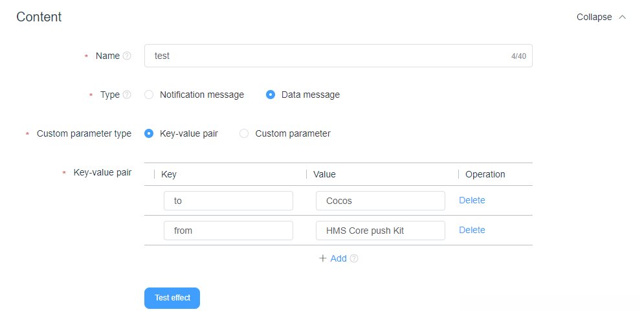Collapse the Content section
Viewport: 644px width, 316px height.
[x=594, y=17]
